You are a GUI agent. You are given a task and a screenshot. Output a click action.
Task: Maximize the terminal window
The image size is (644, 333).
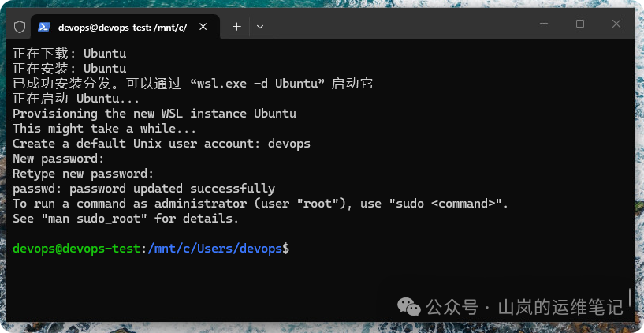(x=580, y=24)
